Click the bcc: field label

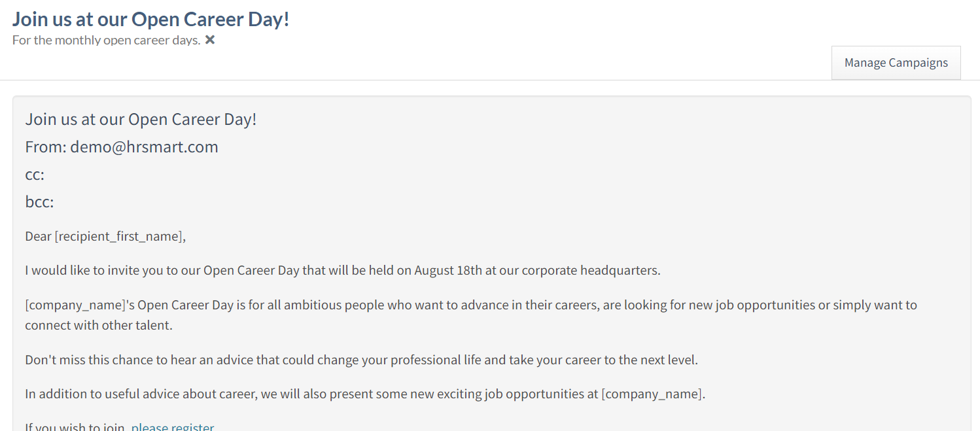coord(39,202)
